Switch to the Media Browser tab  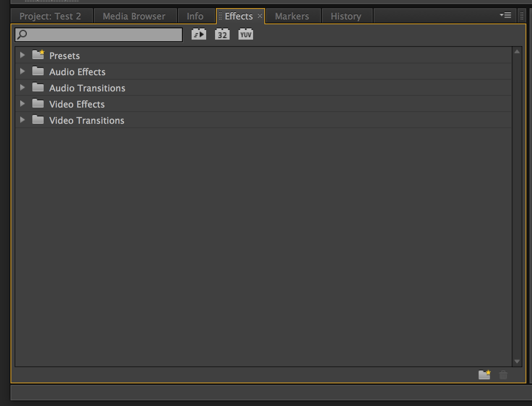click(x=134, y=16)
